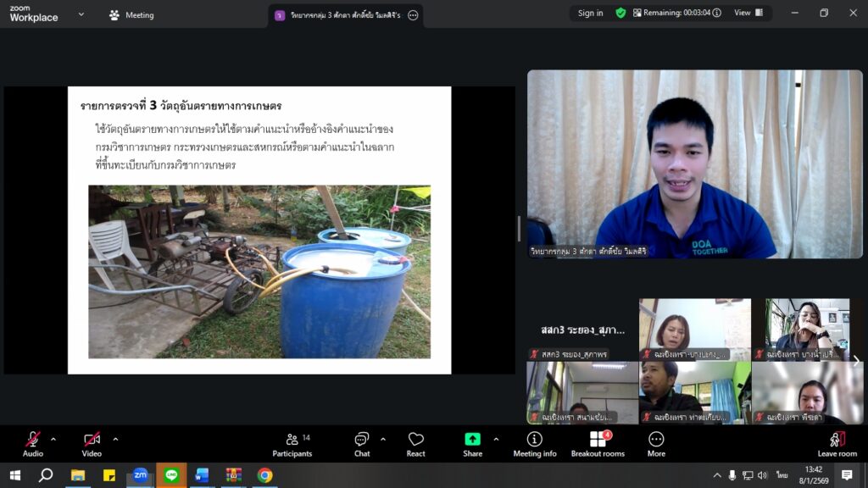The image size is (868, 488).
Task: Open the View layout menu
Action: (x=748, y=13)
